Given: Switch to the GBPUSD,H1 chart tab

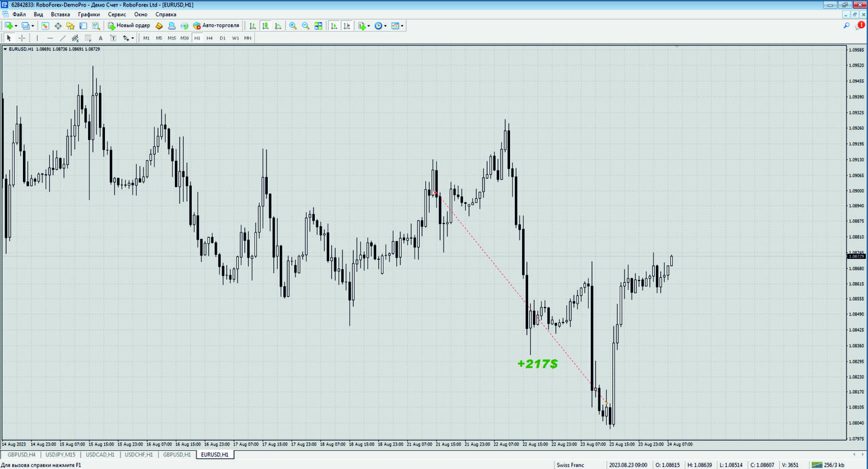Looking at the screenshot, I should click(178, 455).
